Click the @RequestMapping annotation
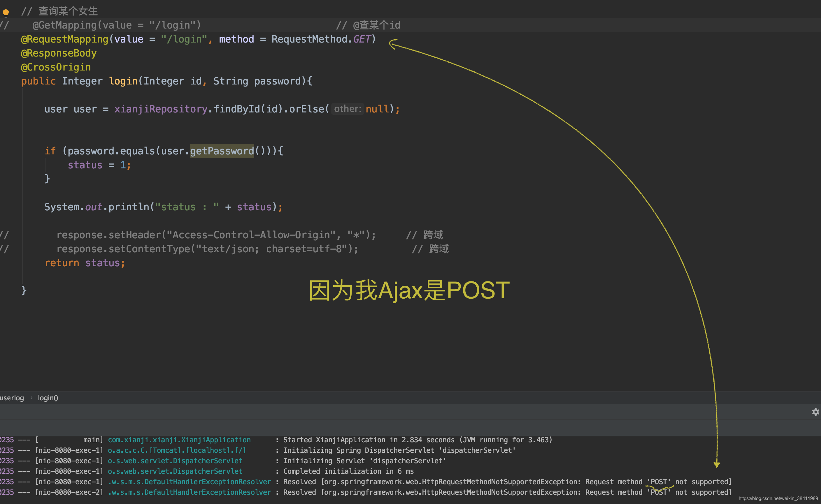Viewport: 821px width, 504px height. click(x=65, y=39)
